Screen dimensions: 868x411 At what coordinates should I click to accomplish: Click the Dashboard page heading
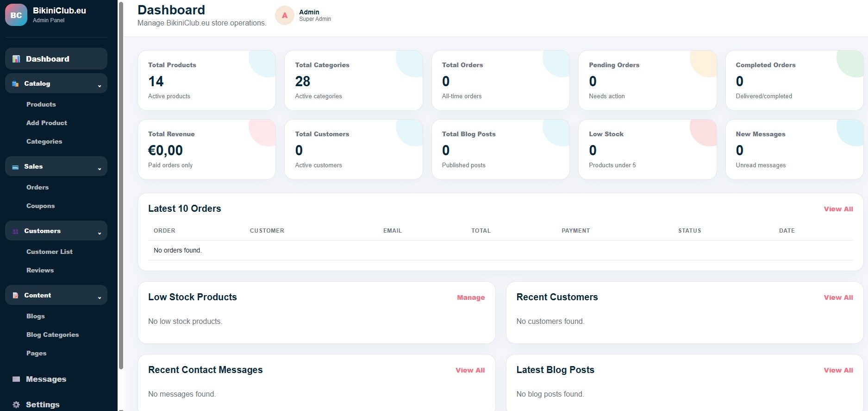coord(171,10)
